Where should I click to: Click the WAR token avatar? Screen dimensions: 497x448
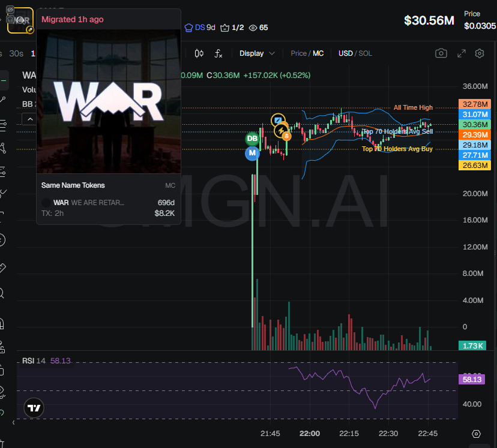pos(20,20)
